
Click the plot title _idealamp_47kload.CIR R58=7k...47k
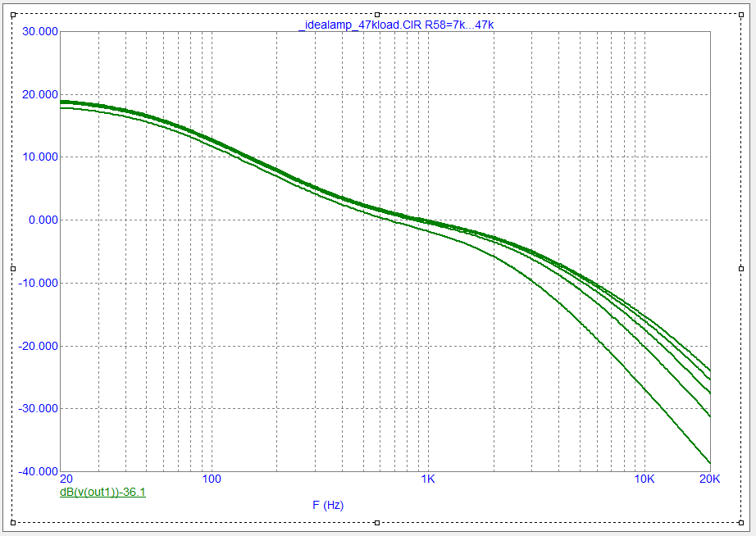coord(396,25)
